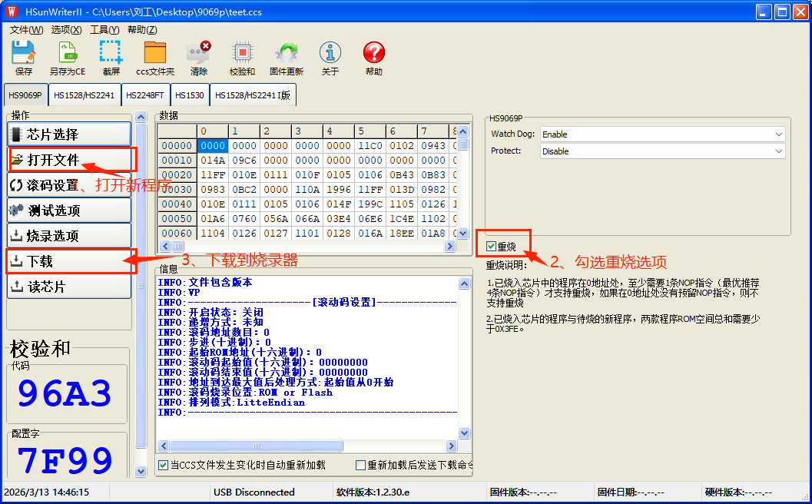Screen dimensions: 812x504
Task: Click the 下载 download button
Action: pyautogui.click(x=69, y=261)
